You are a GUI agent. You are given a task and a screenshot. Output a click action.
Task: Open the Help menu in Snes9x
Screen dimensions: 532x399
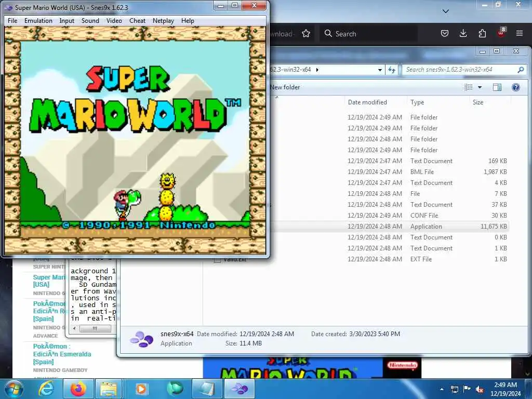point(188,21)
